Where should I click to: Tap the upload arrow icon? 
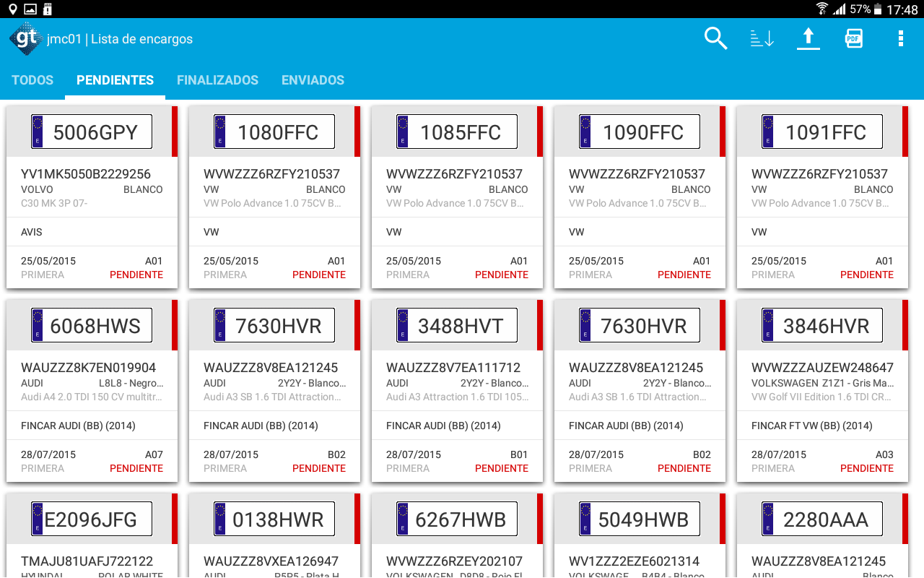coord(808,38)
